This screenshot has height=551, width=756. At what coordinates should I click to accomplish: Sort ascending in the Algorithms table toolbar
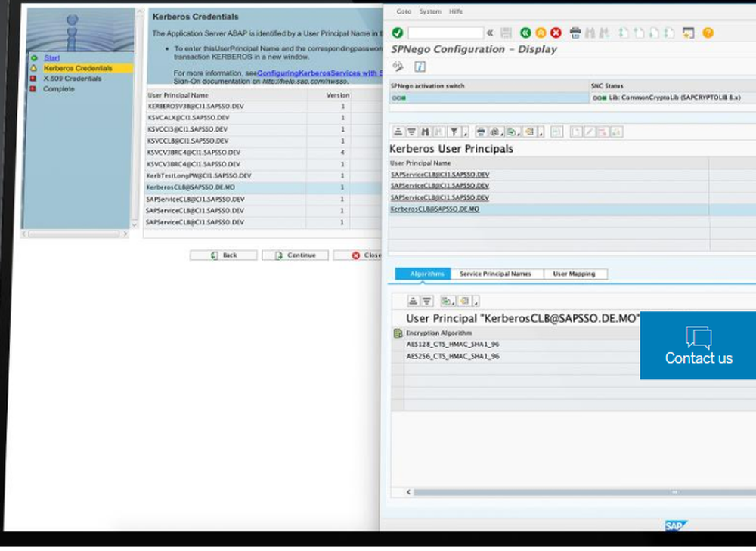tap(413, 301)
